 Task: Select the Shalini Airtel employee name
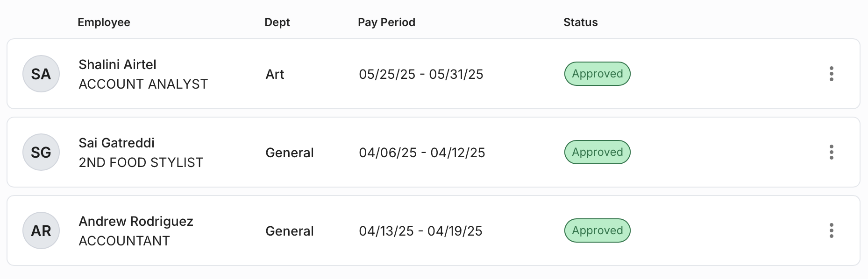[117, 64]
